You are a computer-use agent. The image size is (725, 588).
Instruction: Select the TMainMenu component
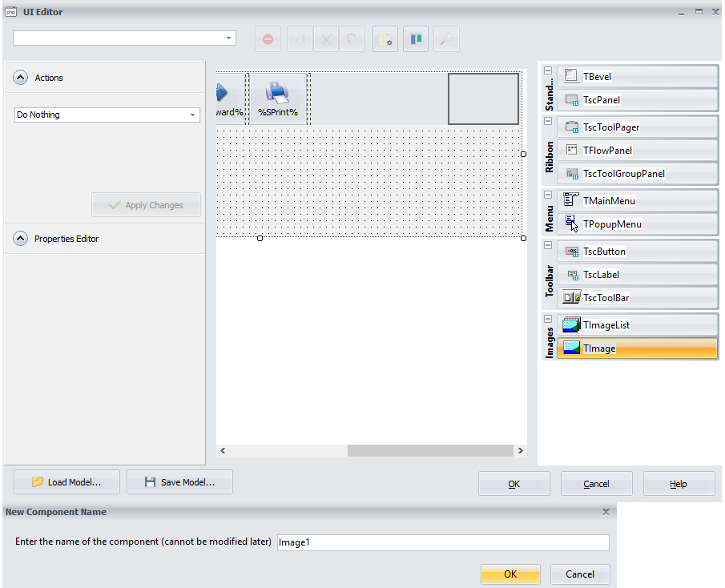(x=637, y=201)
